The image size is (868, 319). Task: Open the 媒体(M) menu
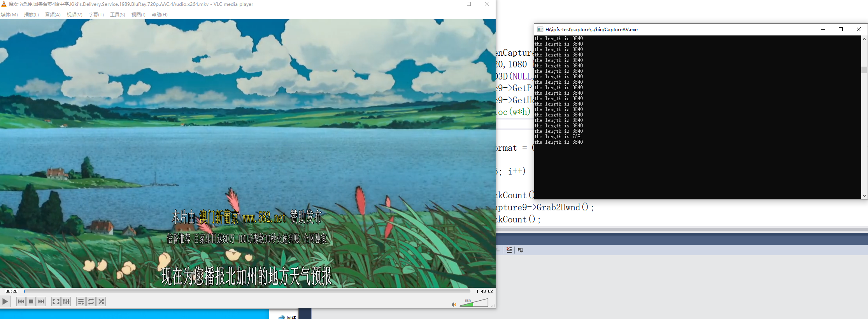point(9,15)
